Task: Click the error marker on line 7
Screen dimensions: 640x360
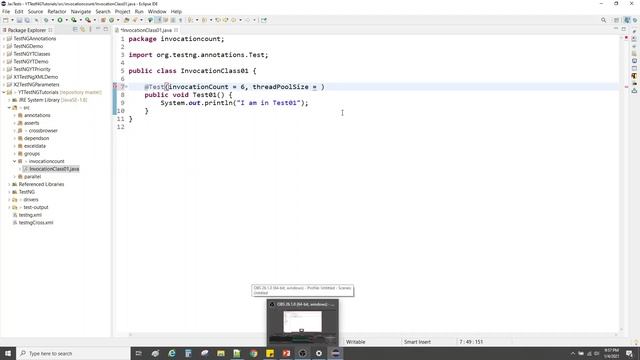Action: point(115,86)
